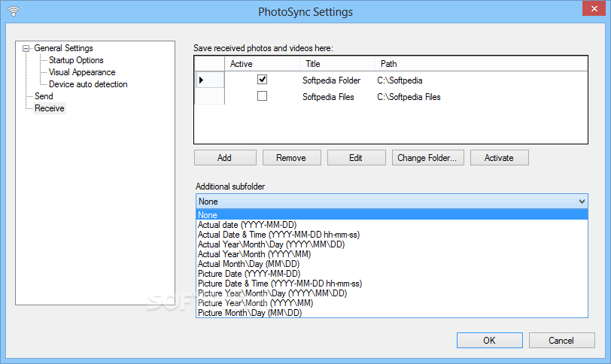Click the Edit button
The image size is (611, 364).
tap(356, 158)
